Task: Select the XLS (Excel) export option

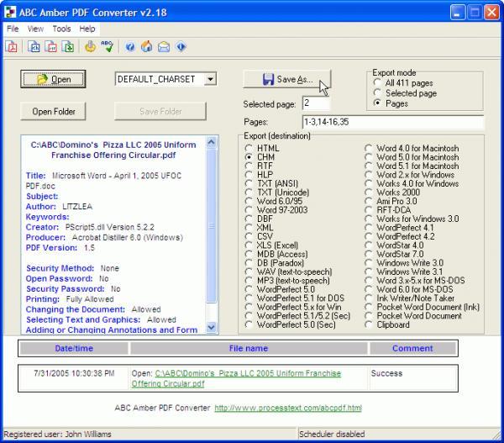Action: tap(271, 245)
